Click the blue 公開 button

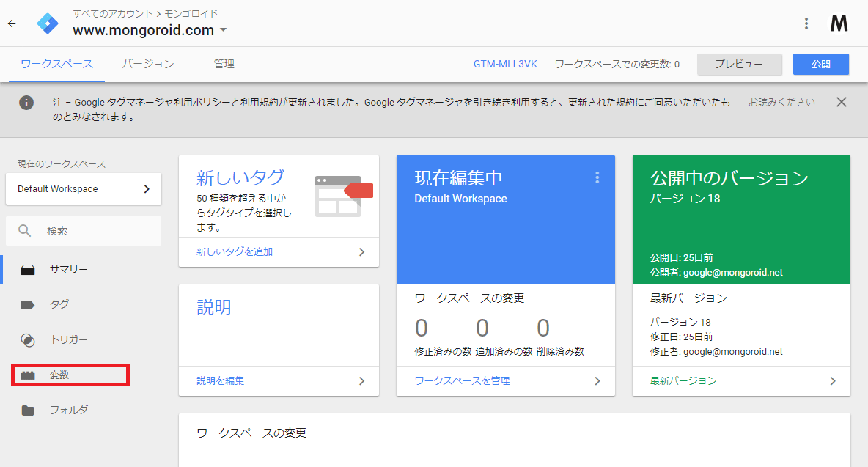820,65
